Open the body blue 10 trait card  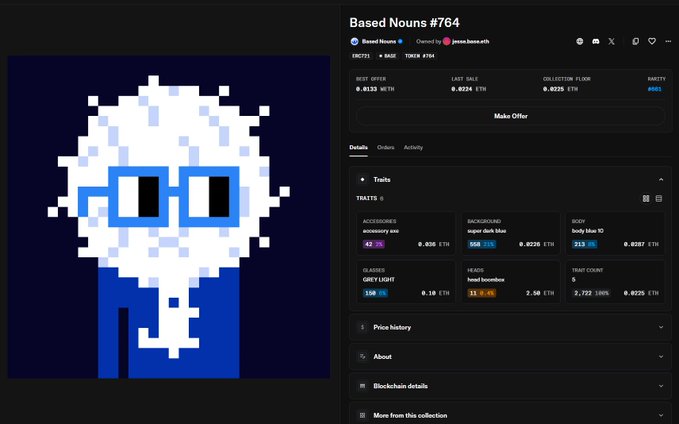pos(615,233)
